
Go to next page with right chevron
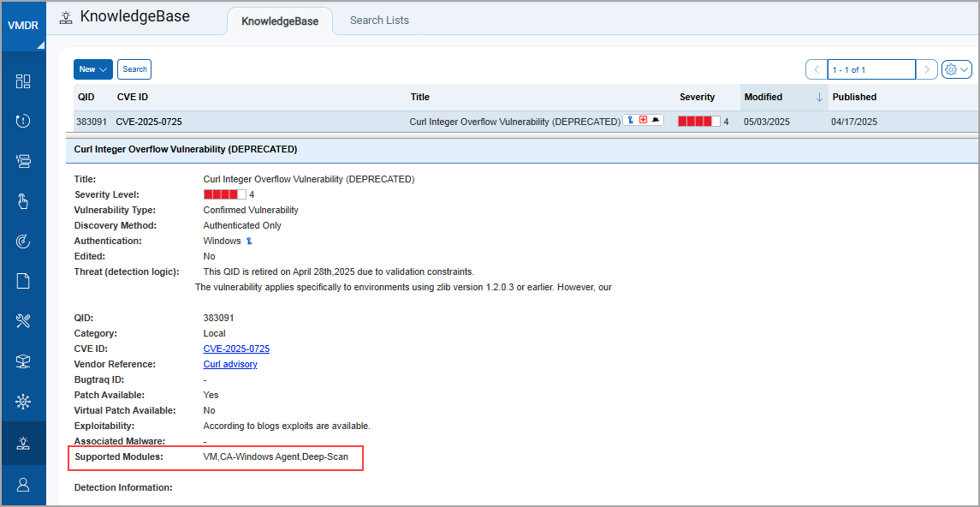[927, 69]
